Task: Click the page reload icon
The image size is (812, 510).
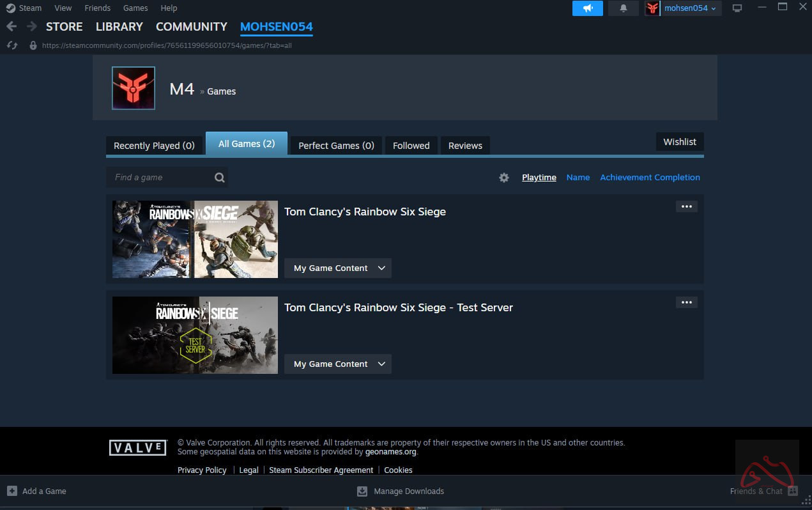Action: pos(11,45)
